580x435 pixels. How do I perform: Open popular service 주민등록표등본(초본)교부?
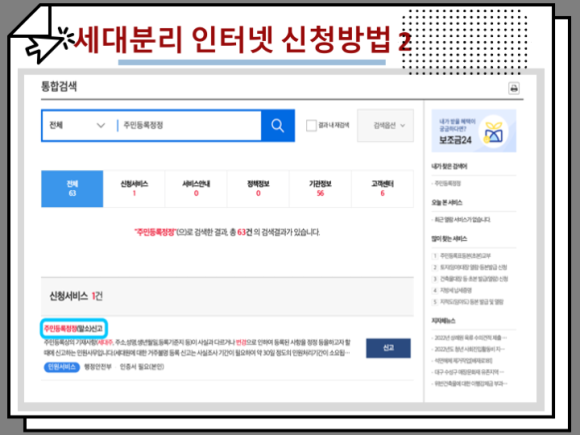pyautogui.click(x=466, y=256)
